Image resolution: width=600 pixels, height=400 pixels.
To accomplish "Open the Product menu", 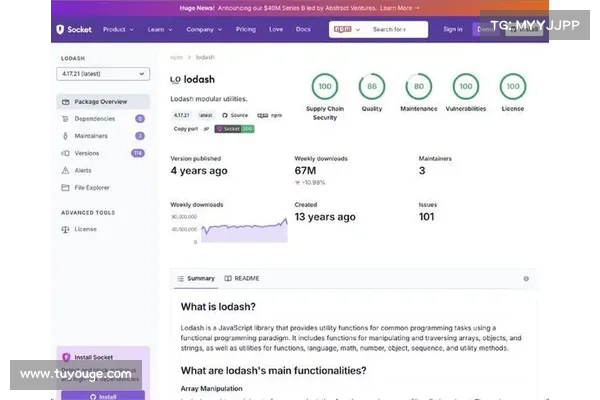I will (x=118, y=29).
